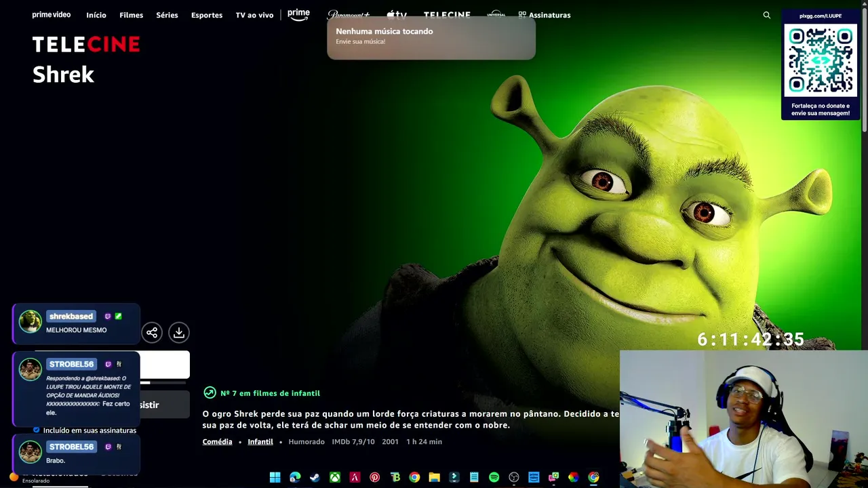Open the Séries menu
Viewport: 868px width, 488px height.
point(167,15)
